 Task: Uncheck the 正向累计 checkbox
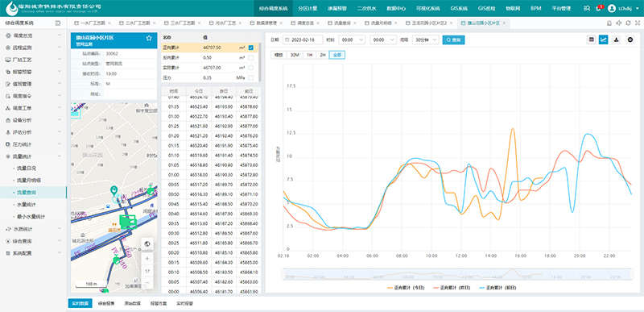click(251, 48)
